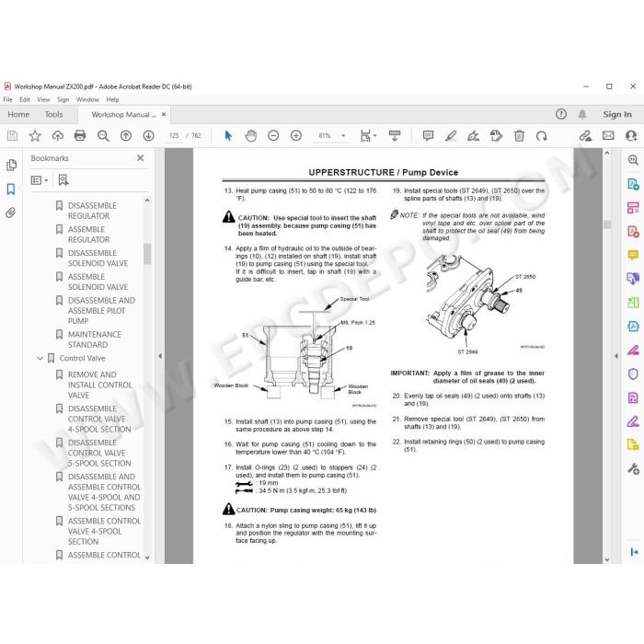Open the attachments paperclip panel
This screenshot has height=644, width=644.
coord(11,213)
